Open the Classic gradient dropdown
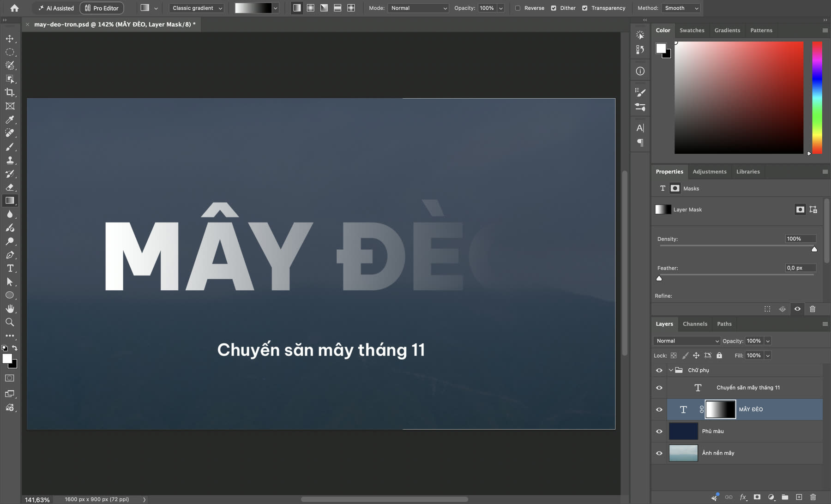Viewport: 831px width, 504px height. click(197, 8)
